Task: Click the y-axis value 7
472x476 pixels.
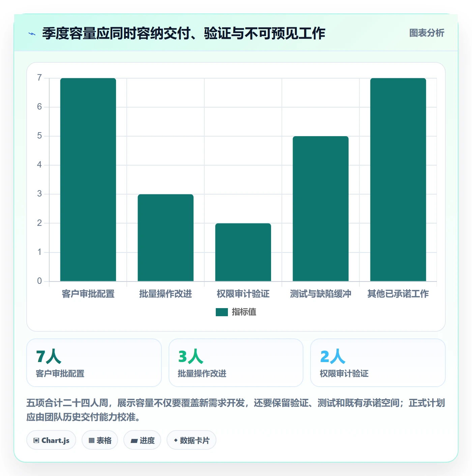Action: 39,78
